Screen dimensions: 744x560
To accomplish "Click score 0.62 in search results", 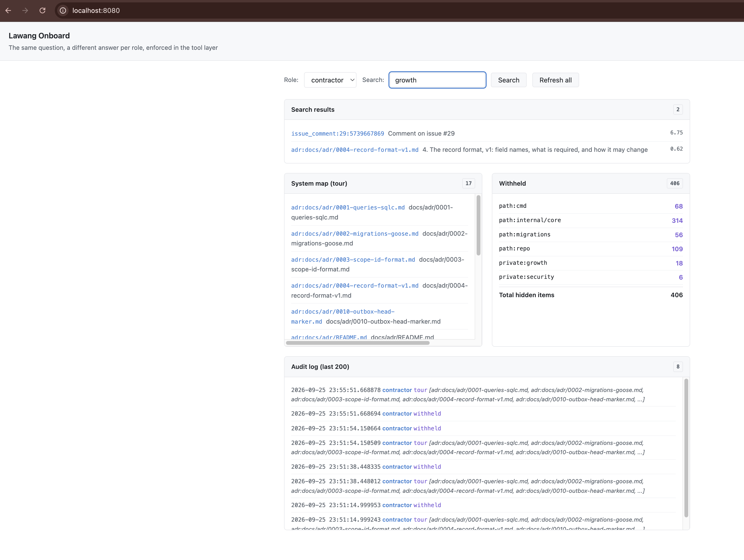I will click(x=676, y=149).
